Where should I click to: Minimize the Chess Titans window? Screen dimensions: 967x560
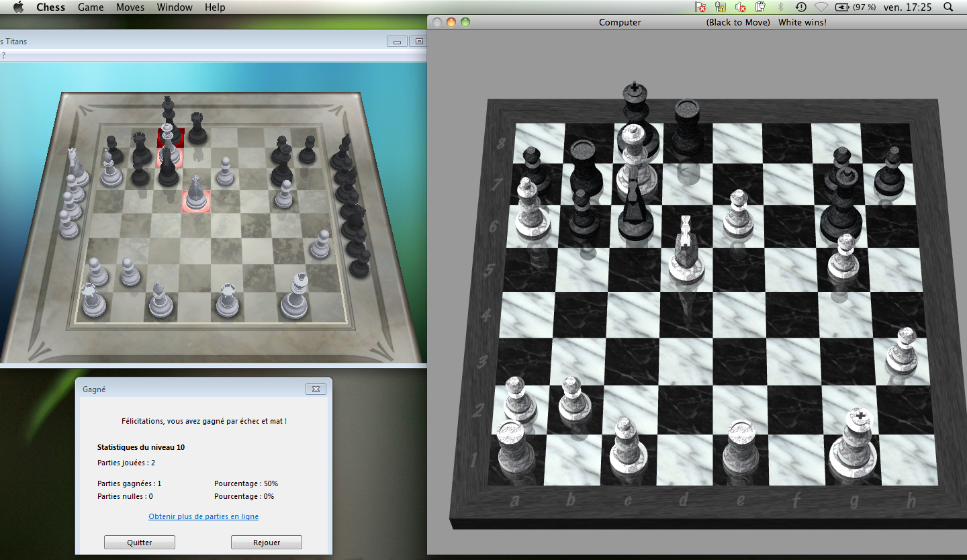coord(397,42)
